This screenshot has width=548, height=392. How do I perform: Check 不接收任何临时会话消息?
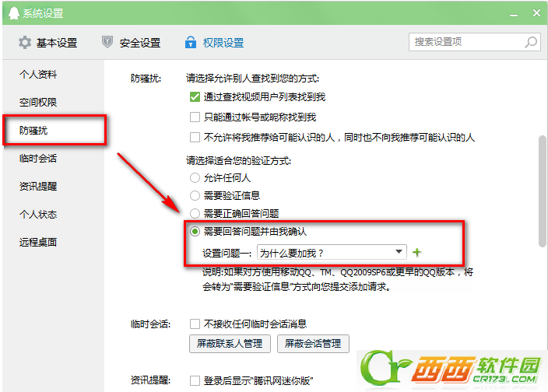pyautogui.click(x=195, y=324)
